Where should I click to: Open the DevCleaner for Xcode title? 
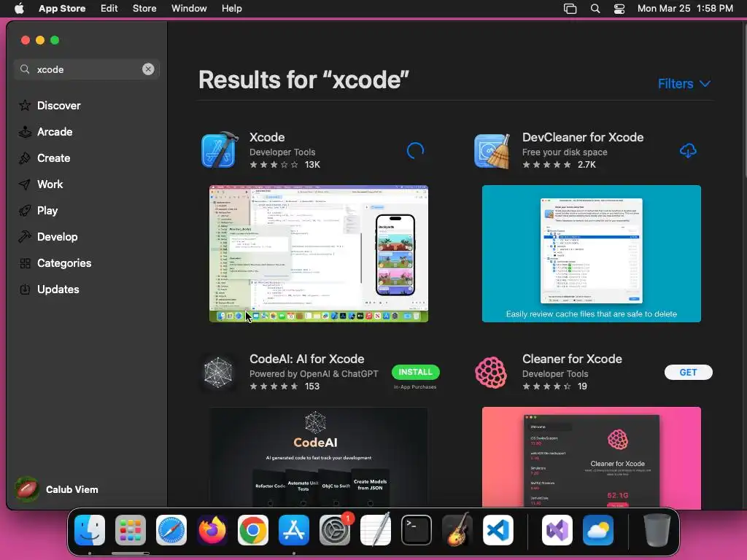coord(583,137)
